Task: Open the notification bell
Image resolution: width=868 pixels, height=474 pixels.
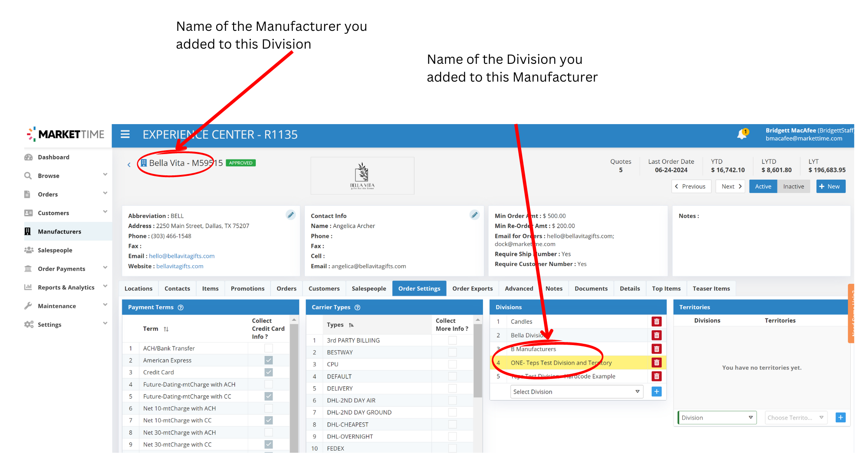Action: click(x=742, y=135)
